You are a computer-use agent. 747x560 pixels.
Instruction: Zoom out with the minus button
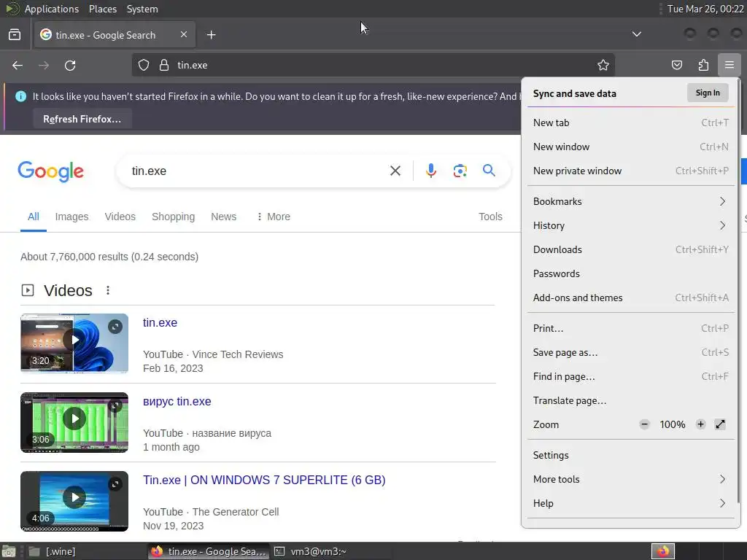(x=645, y=424)
